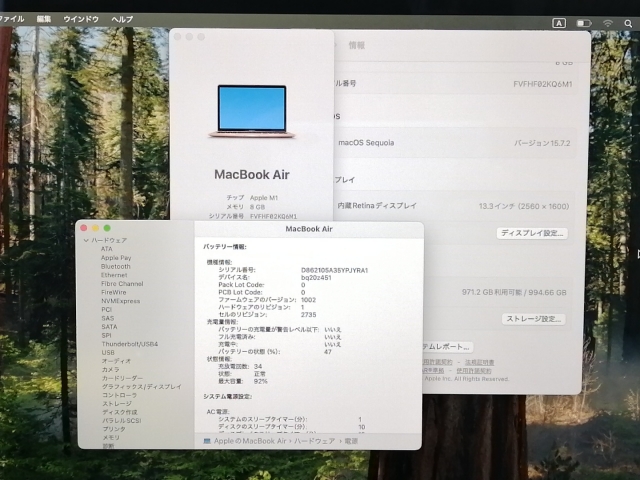Open the ヘルプ menu

122,19
